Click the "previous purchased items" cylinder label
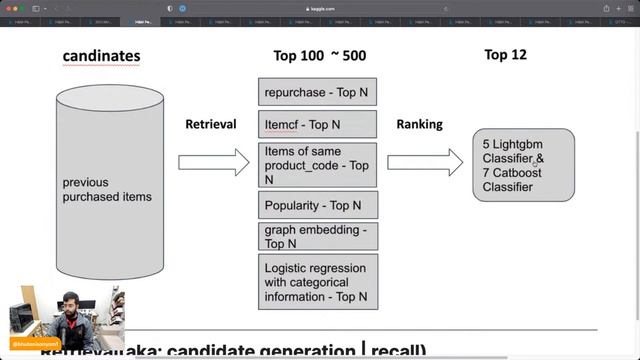640x360 pixels. 107,189
